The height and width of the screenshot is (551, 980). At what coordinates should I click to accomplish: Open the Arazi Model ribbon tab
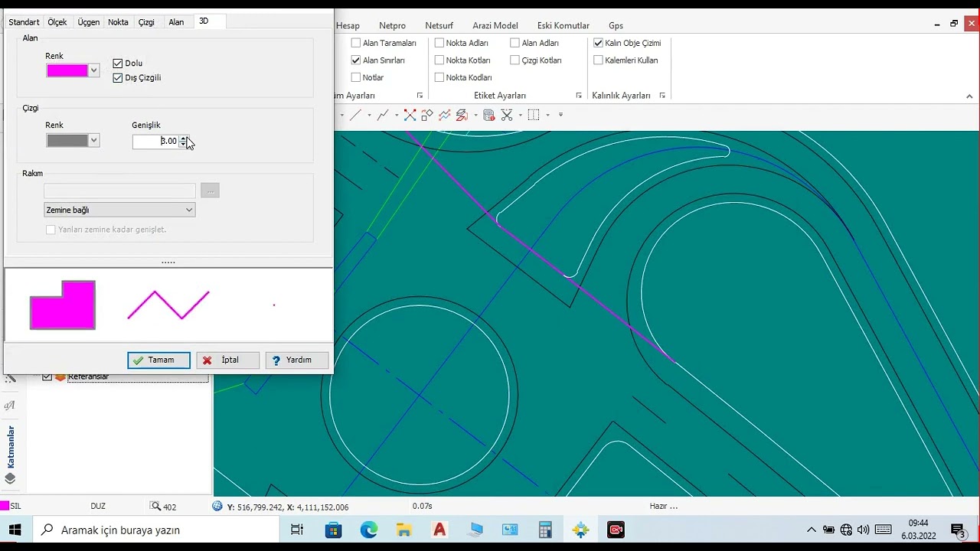[x=495, y=25]
